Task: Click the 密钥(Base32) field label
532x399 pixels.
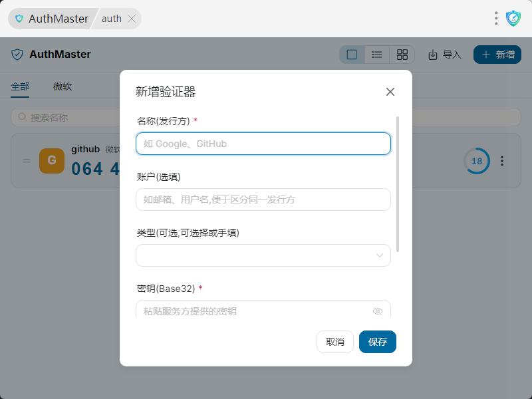Action: coord(166,289)
